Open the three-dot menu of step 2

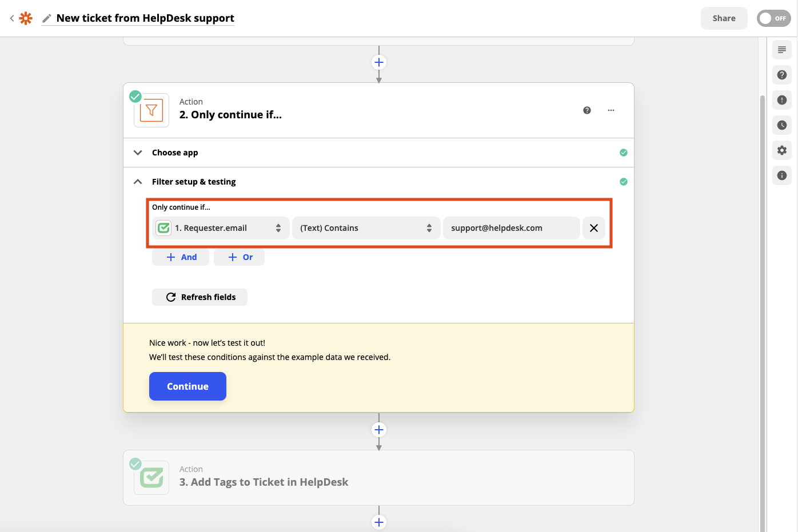coord(611,110)
